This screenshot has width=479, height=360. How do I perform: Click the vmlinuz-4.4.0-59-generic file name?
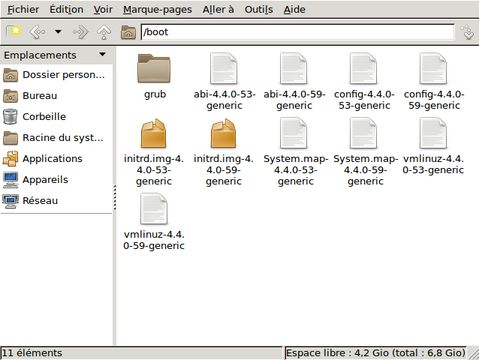tap(154, 240)
